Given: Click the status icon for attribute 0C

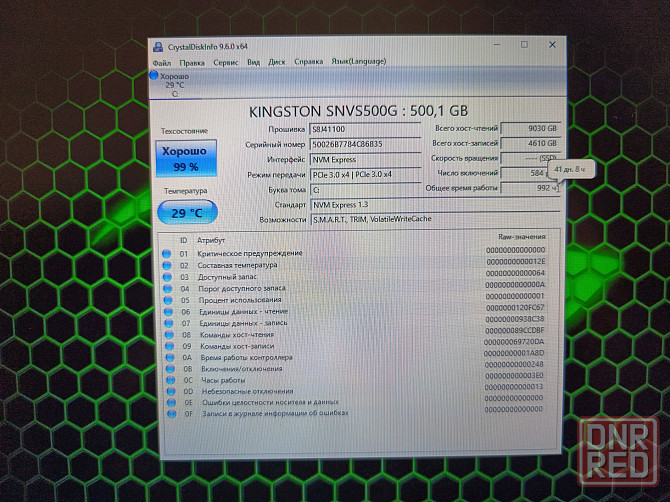Looking at the screenshot, I should tap(171, 380).
